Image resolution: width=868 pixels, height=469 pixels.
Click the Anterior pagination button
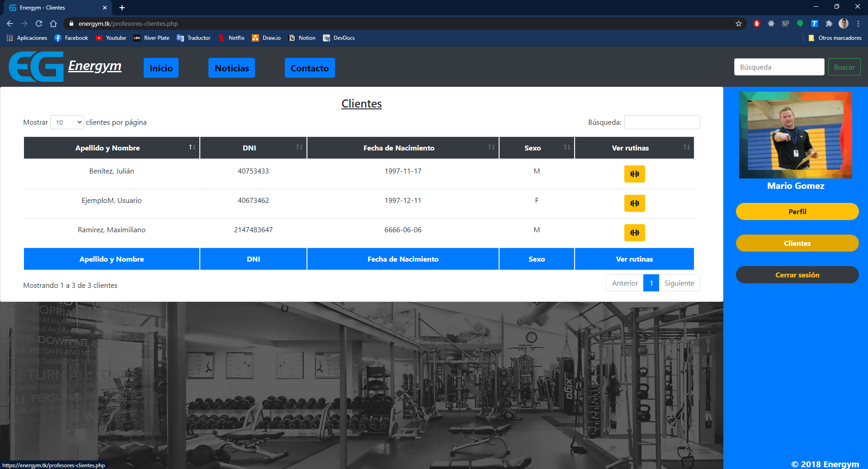(625, 283)
